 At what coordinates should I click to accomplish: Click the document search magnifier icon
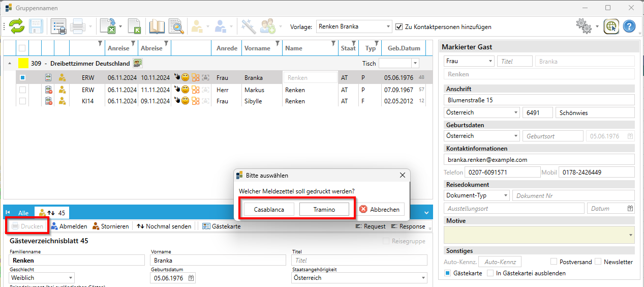coord(176,26)
